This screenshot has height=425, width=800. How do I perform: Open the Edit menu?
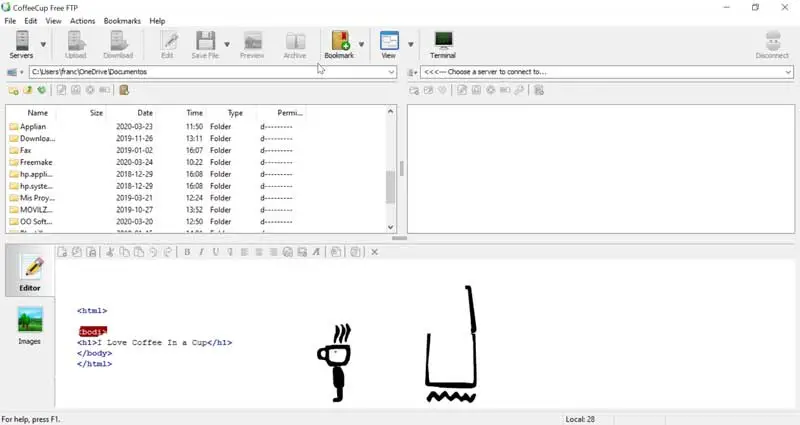tap(31, 21)
